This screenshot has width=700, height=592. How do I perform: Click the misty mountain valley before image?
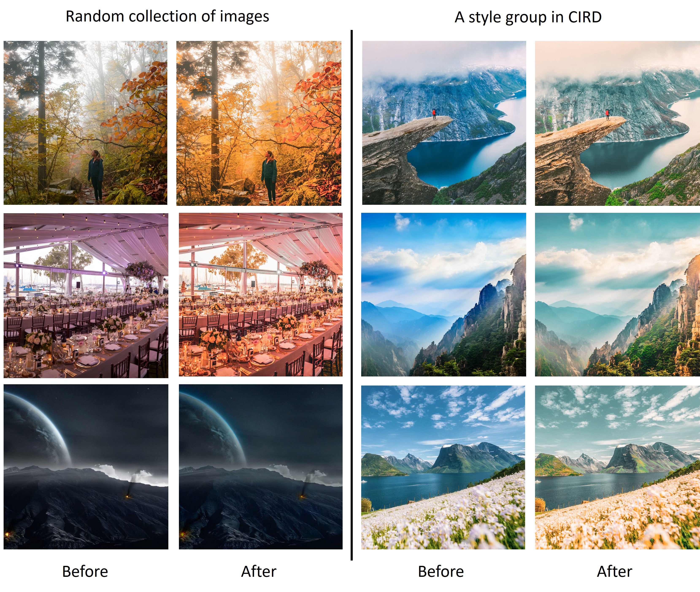pyautogui.click(x=443, y=295)
